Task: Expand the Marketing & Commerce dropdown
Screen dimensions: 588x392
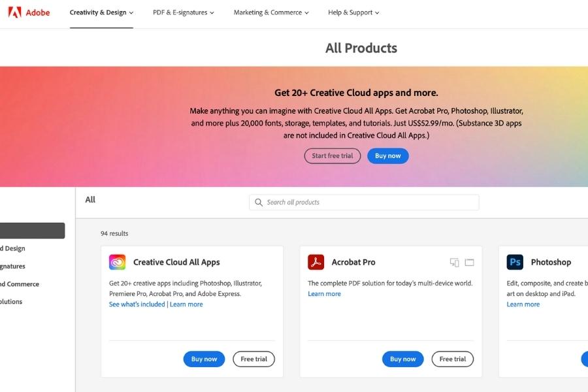Action: (x=270, y=12)
